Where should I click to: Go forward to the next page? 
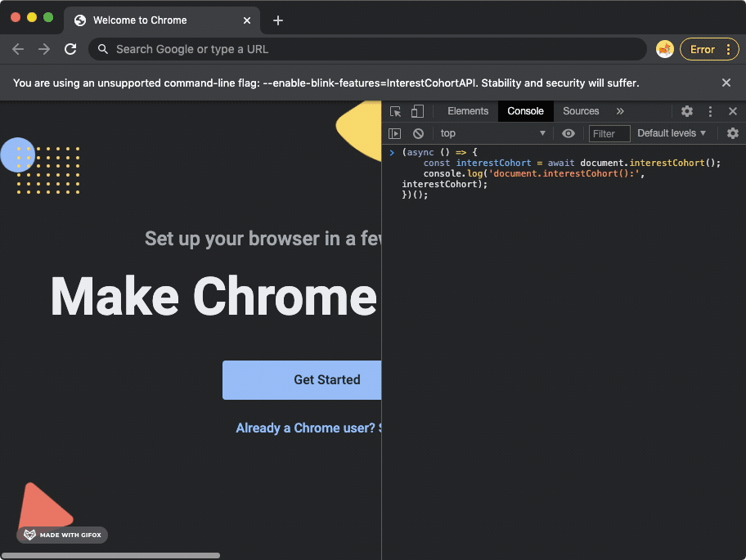(x=44, y=49)
